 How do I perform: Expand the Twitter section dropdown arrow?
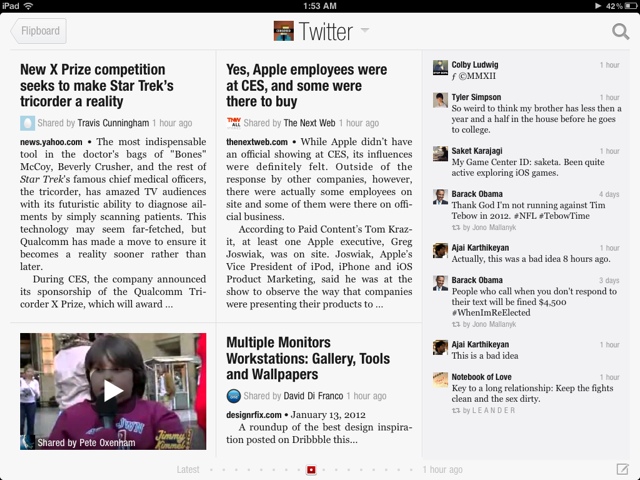click(365, 30)
